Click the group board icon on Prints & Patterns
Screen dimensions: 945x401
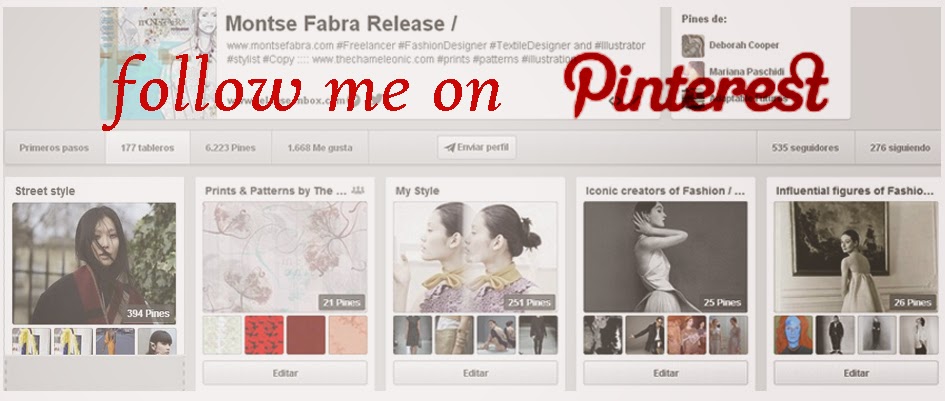tap(358, 191)
